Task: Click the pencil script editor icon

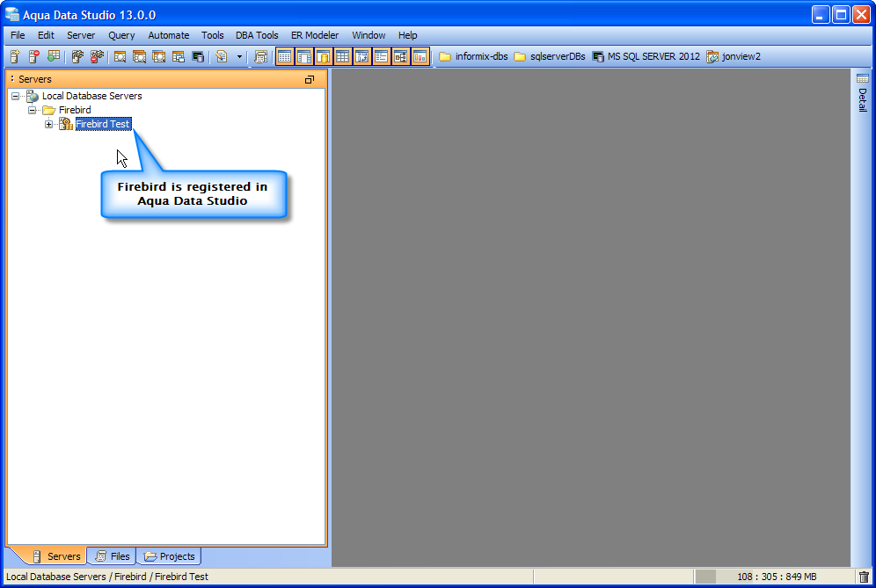Action: [222, 56]
